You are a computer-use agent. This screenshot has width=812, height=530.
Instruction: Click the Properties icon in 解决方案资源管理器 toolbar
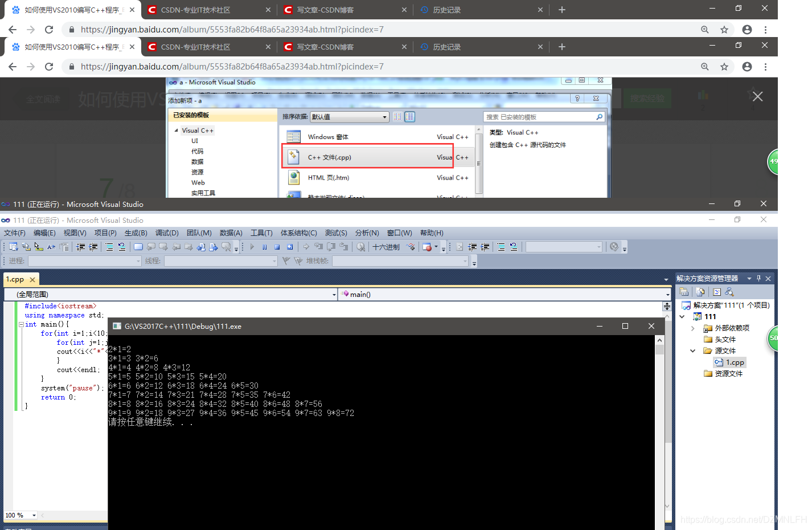(x=684, y=292)
